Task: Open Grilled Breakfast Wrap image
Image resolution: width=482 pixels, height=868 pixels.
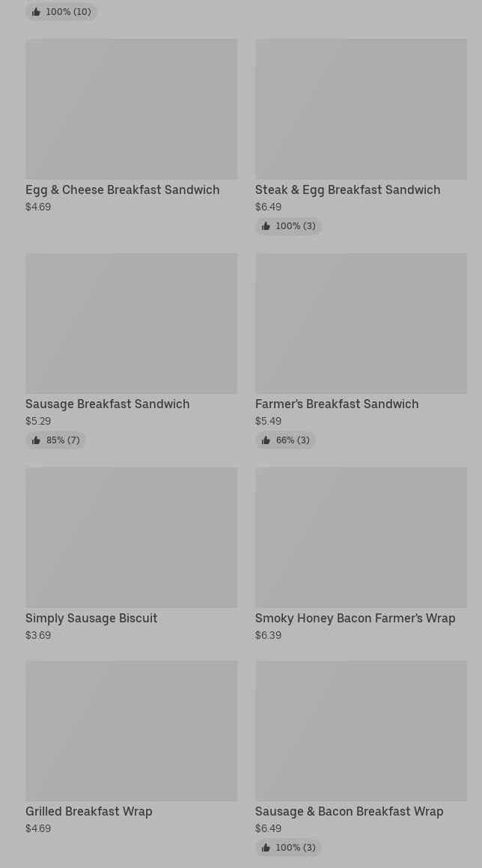Action: click(x=131, y=731)
